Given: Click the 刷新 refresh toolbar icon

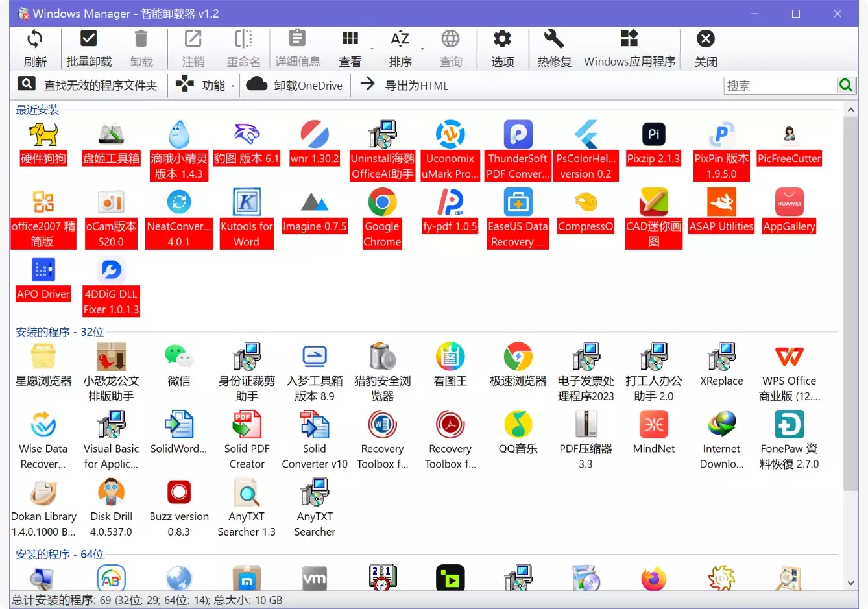Looking at the screenshot, I should (x=35, y=47).
